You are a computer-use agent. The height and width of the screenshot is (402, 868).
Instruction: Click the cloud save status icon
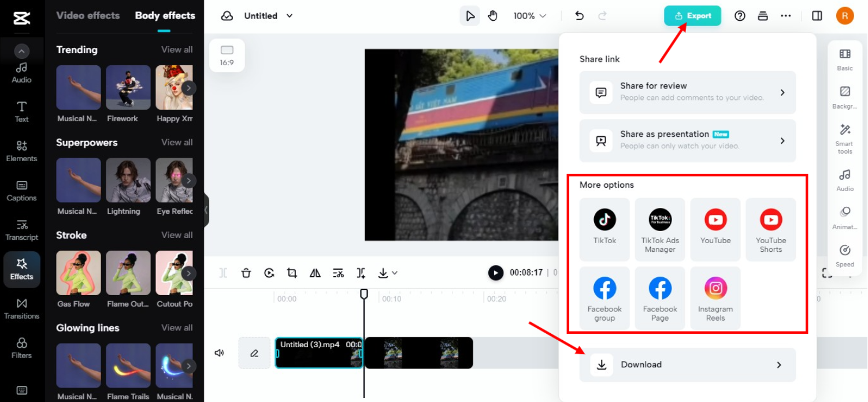[227, 16]
